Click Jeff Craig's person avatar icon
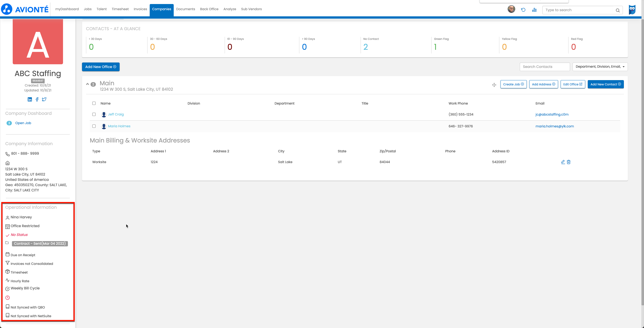This screenshot has height=328, width=644. (104, 114)
